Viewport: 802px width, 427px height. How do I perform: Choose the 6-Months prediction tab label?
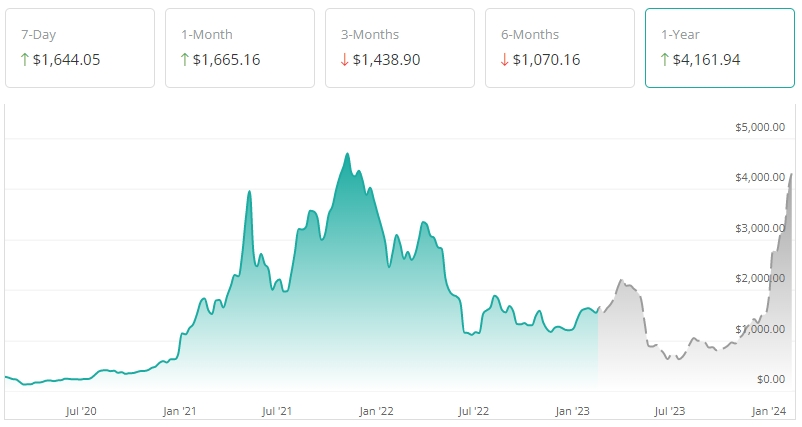(x=531, y=34)
